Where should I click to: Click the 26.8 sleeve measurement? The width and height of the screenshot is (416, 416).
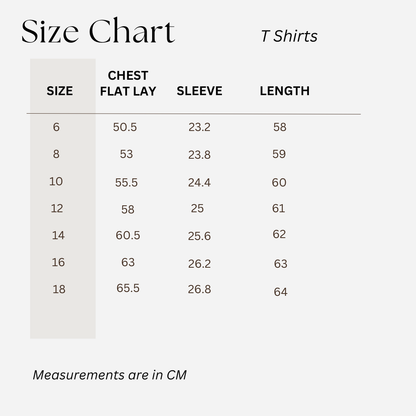199,289
